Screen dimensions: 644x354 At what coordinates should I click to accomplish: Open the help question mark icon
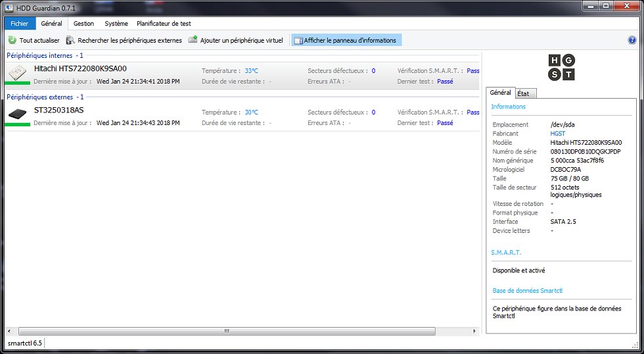(632, 40)
